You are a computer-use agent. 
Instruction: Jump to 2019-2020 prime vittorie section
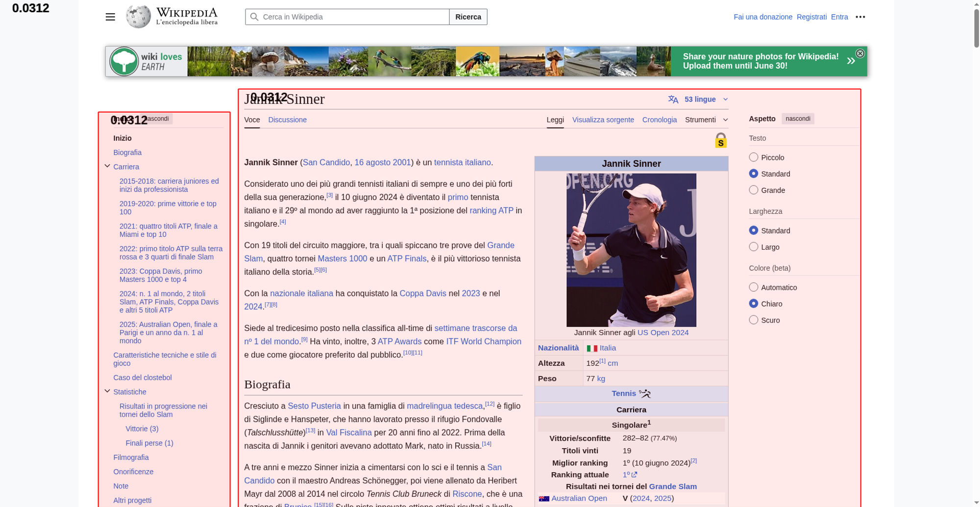click(x=168, y=207)
